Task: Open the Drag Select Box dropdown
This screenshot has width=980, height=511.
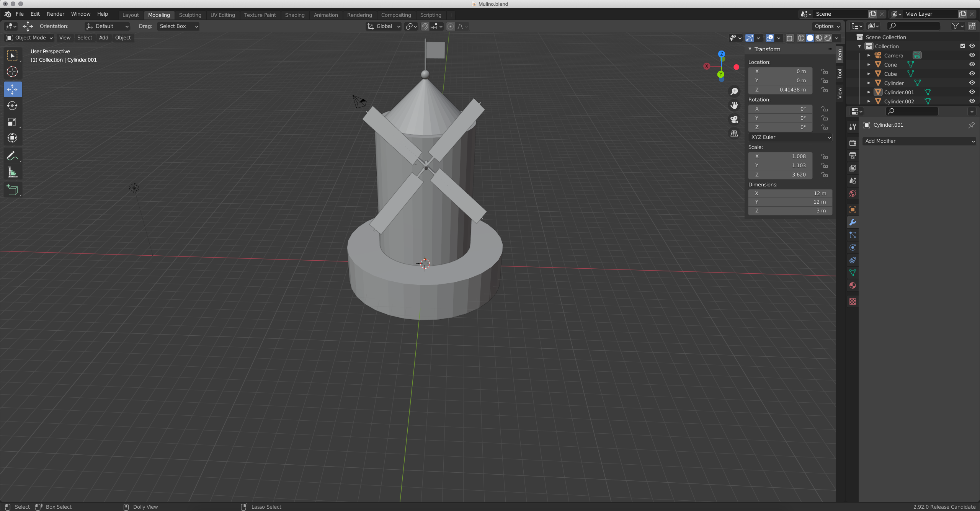Action: (178, 26)
